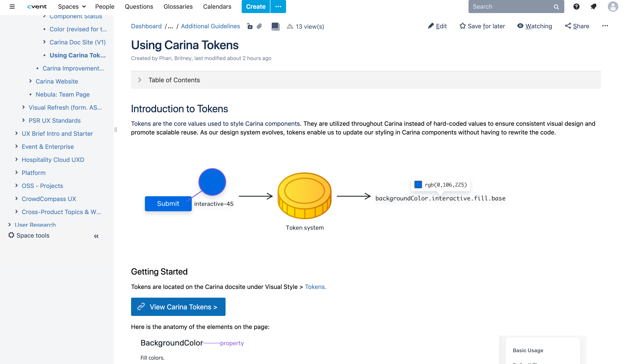The image size is (627, 364).
Task: Open Hospitality Cloud UXD page
Action: point(53,159)
